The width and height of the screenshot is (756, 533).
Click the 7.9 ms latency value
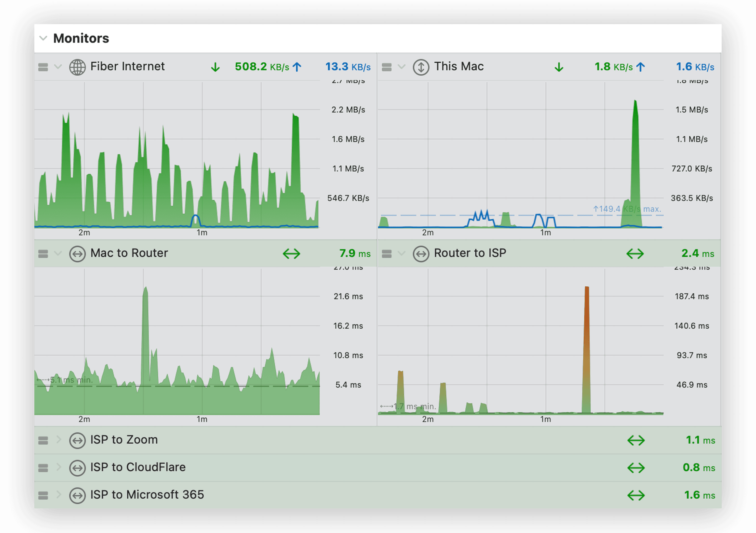click(355, 253)
